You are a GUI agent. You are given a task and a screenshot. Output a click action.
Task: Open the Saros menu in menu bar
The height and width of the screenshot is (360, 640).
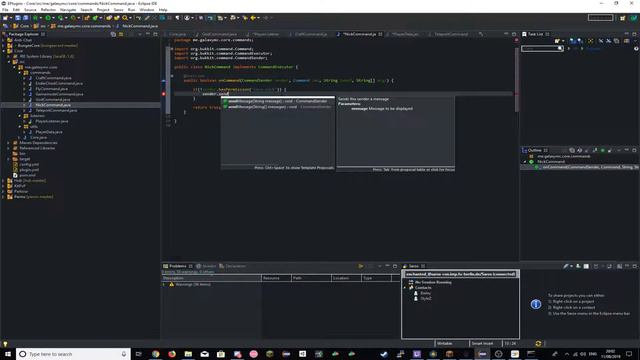click(118, 9)
